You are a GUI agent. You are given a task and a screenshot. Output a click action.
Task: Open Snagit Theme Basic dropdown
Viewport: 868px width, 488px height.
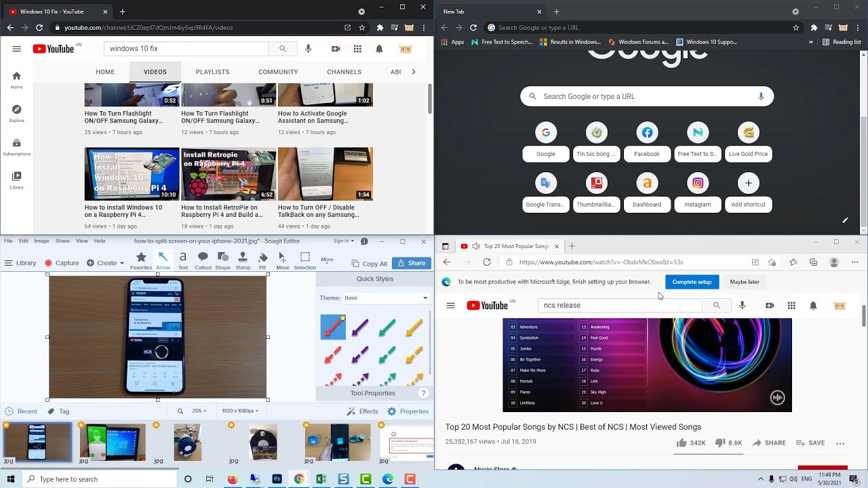click(387, 298)
